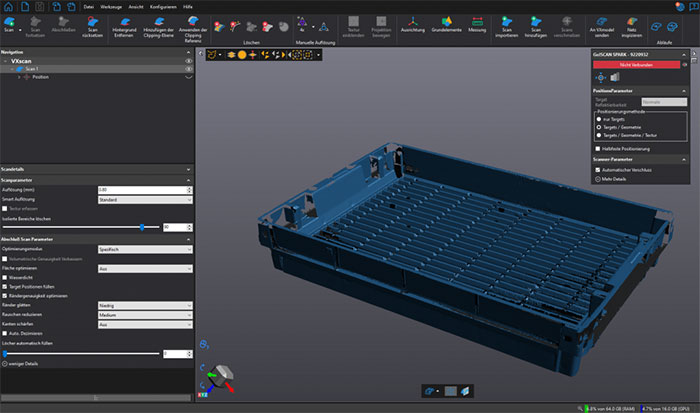
Task: Click Scan importieren icon
Action: (507, 27)
